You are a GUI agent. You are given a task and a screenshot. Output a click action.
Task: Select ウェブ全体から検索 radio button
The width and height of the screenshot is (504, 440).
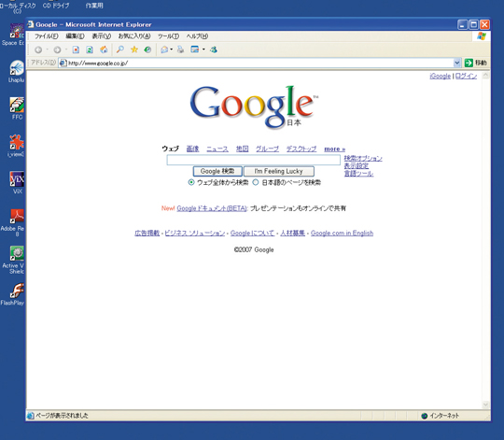coord(191,182)
